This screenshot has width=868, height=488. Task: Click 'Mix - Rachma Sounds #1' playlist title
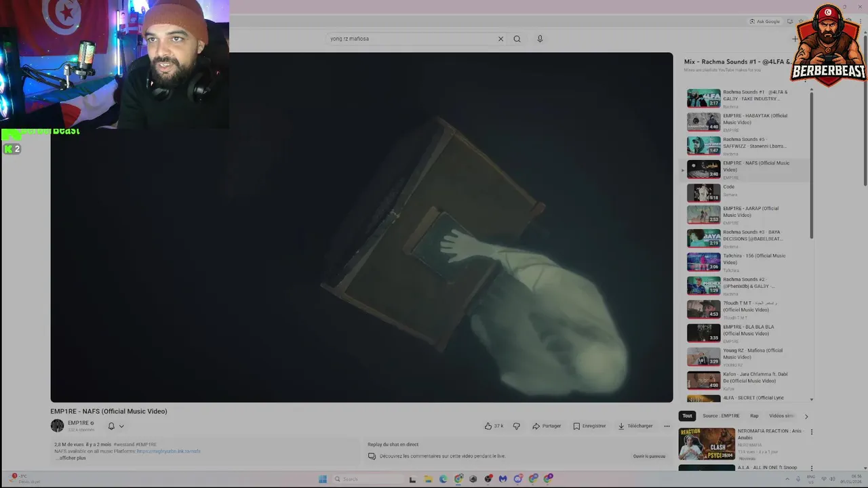pyautogui.click(x=738, y=62)
